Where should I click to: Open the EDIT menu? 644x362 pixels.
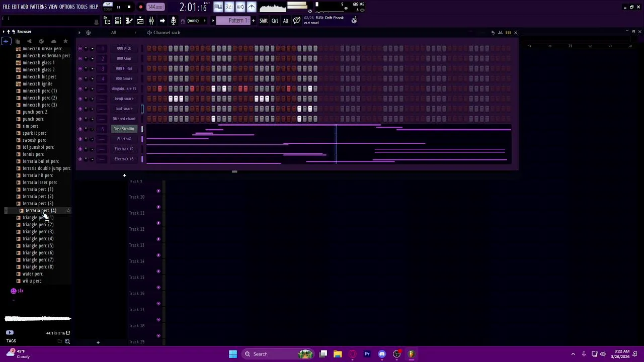click(16, 7)
